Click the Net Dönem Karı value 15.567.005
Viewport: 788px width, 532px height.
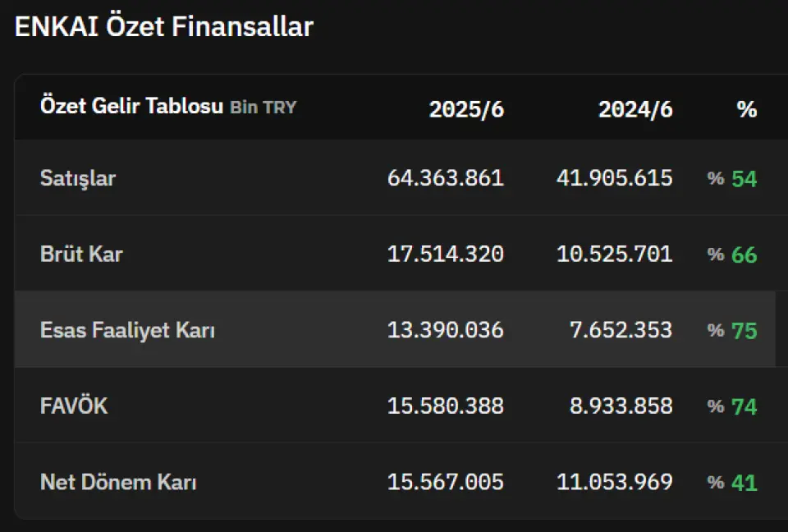click(445, 482)
